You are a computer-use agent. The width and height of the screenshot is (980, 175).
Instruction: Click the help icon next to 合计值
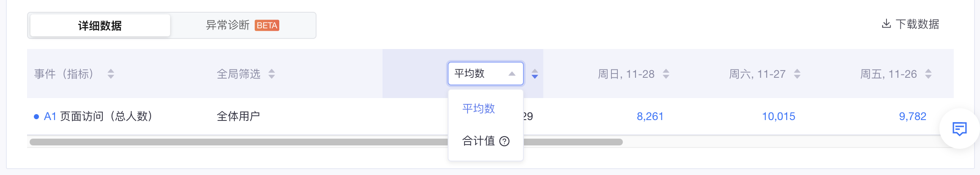504,141
